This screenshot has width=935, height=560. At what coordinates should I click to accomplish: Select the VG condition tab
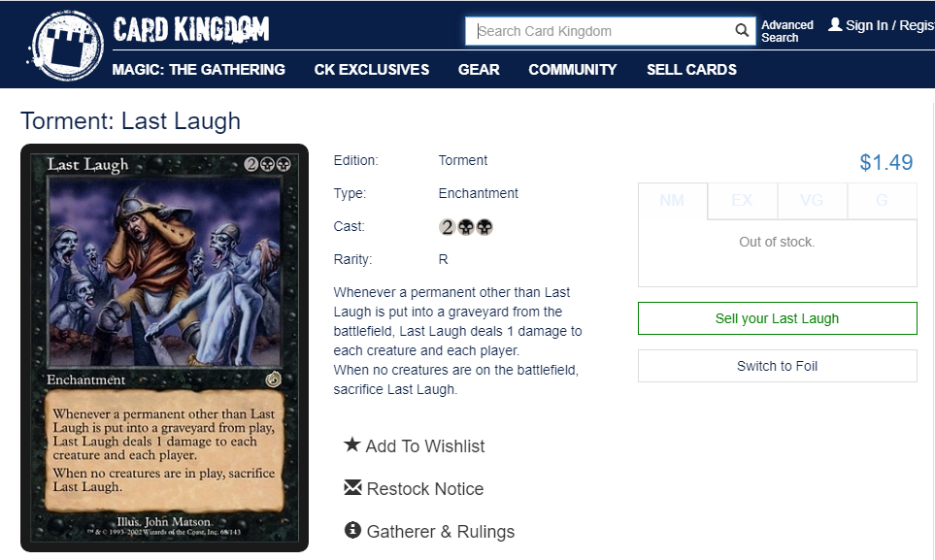[x=812, y=201]
